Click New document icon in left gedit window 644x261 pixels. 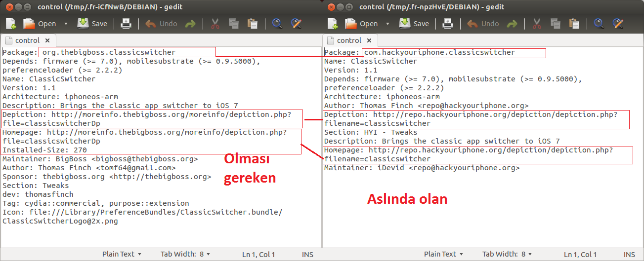[x=11, y=24]
